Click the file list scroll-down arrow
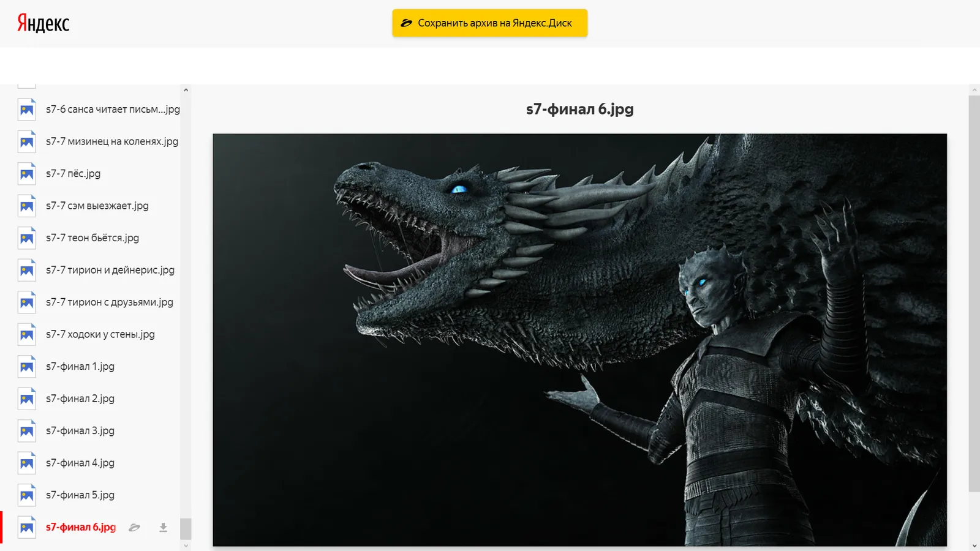The width and height of the screenshot is (980, 551). point(186,545)
